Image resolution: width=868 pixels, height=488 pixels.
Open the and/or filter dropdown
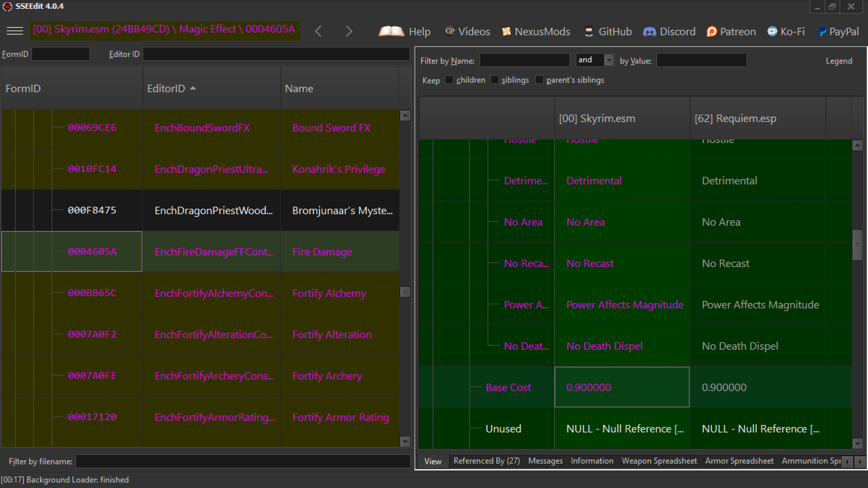[609, 60]
